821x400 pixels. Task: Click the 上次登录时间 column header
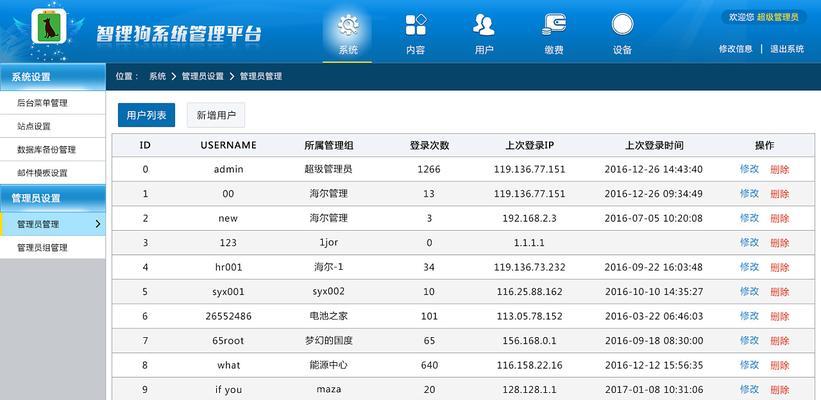coord(654,146)
